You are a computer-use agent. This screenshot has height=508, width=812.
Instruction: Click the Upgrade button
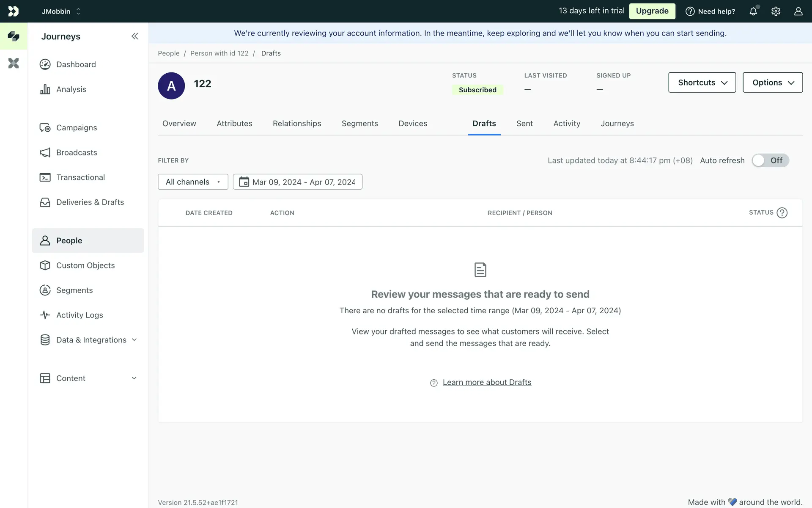652,11
